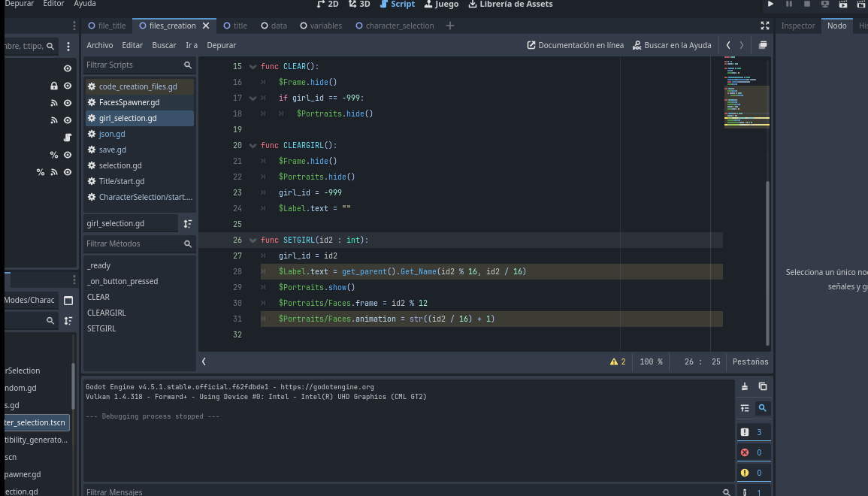Screen dimensions: 868x496
Task: Go back to previous script edit location
Action: [x=728, y=45]
